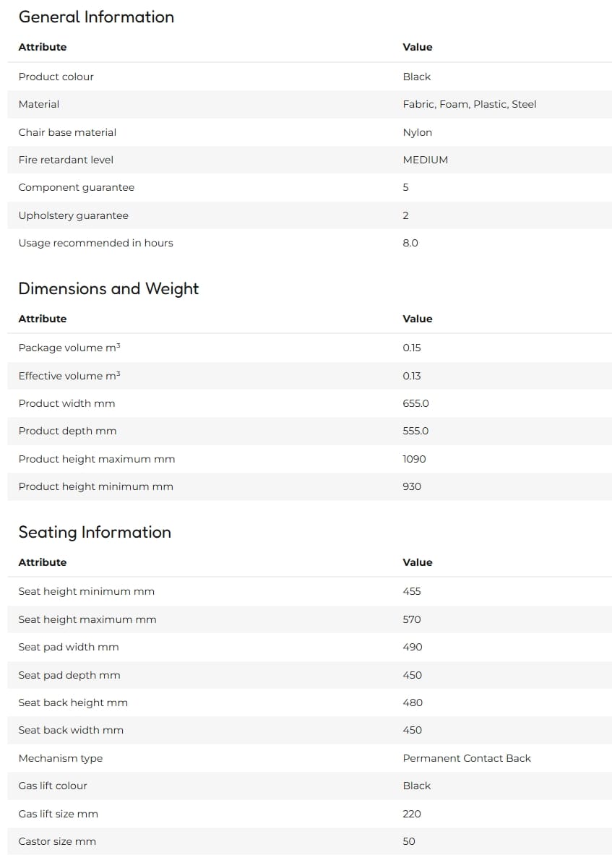The height and width of the screenshot is (868, 612).
Task: Select the Chair base material row
Action: 309,132
